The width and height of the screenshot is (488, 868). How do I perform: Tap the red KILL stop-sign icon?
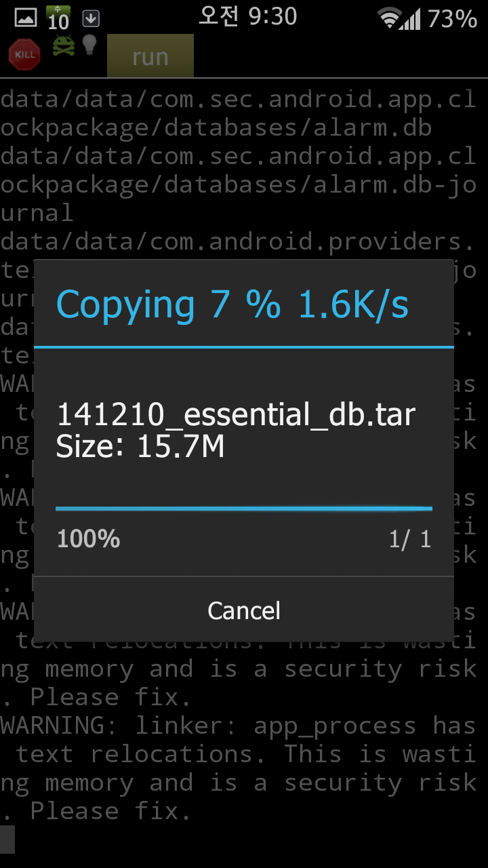(x=24, y=55)
